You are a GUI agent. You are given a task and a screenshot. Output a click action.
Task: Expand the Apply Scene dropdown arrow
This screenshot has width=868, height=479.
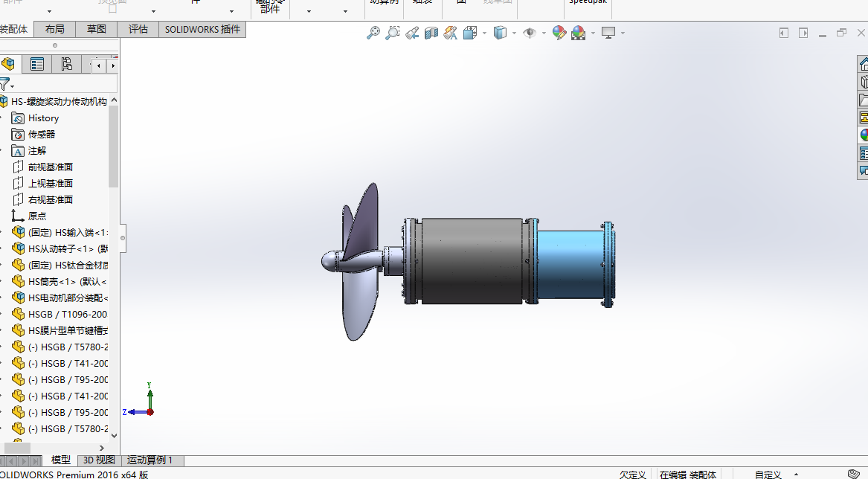[593, 33]
